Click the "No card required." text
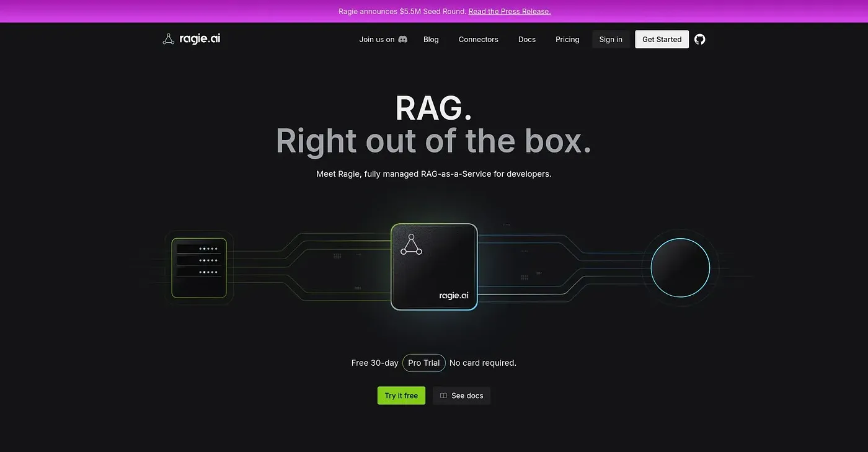The height and width of the screenshot is (452, 868). (x=483, y=363)
